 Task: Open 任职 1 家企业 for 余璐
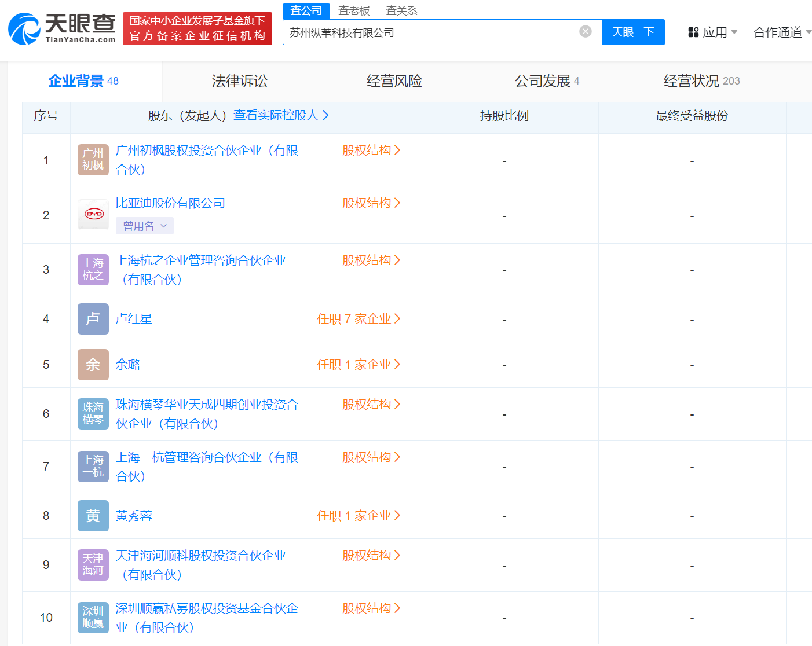click(359, 365)
